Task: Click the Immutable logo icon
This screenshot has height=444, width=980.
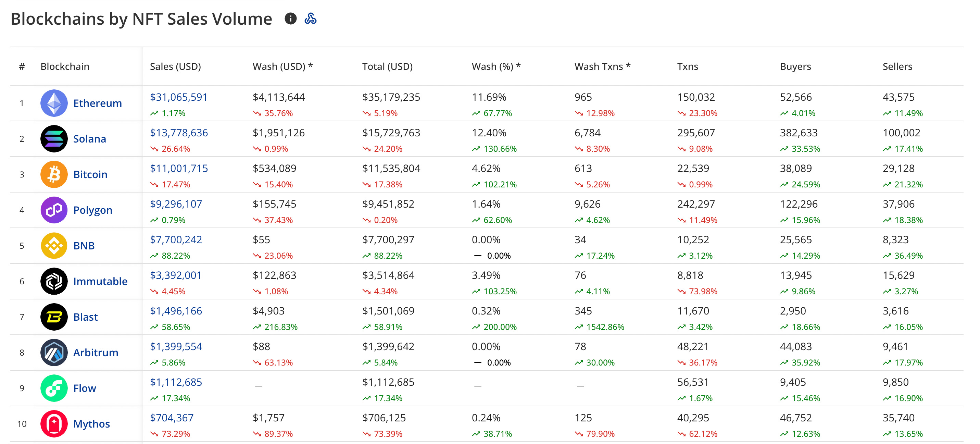Action: click(54, 281)
